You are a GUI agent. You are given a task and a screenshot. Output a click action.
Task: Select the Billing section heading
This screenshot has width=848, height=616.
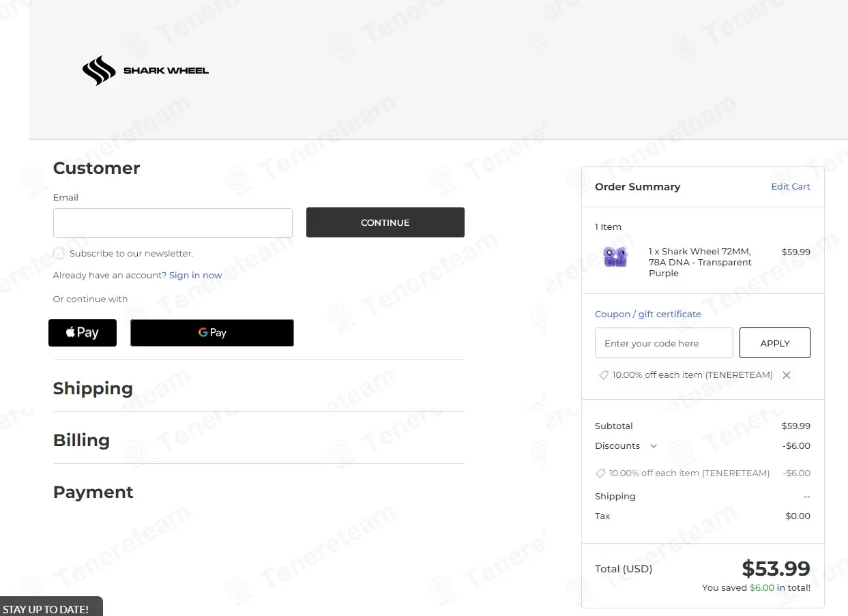(x=81, y=440)
